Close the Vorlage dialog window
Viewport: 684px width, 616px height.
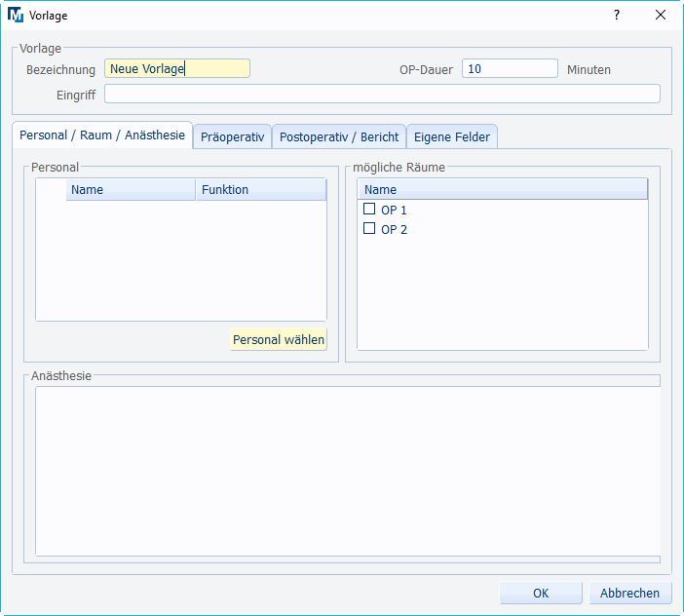coord(661,16)
